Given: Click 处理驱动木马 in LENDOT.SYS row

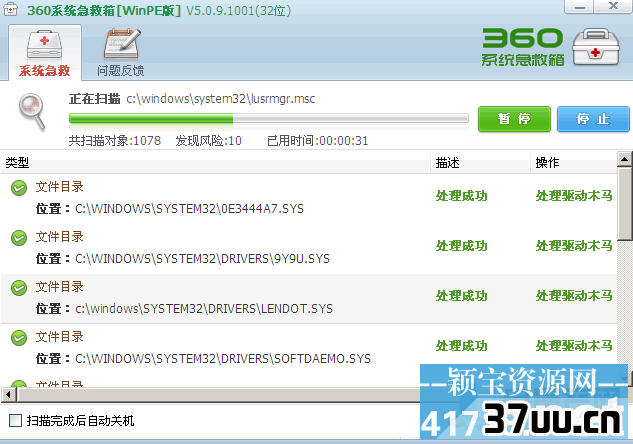Looking at the screenshot, I should [x=574, y=296].
